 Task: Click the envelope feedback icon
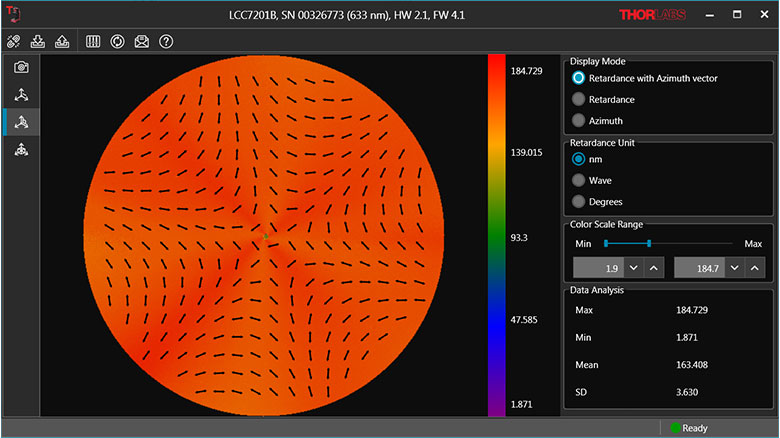point(142,41)
